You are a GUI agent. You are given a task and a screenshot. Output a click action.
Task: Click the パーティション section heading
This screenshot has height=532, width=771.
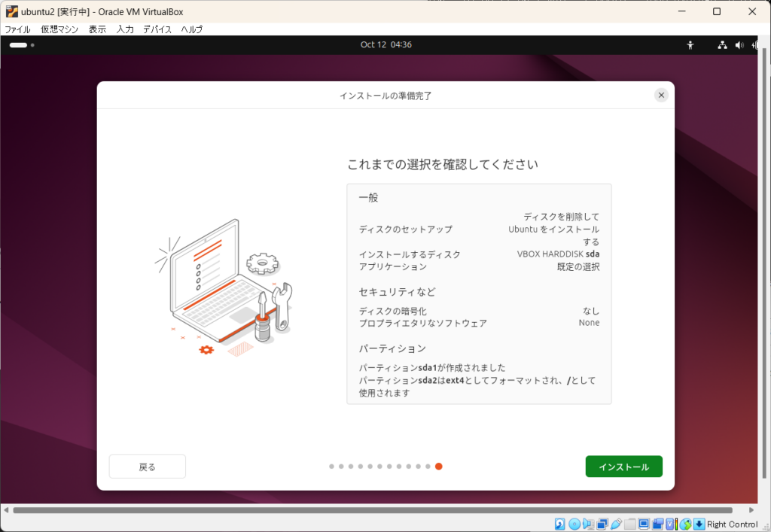(392, 348)
